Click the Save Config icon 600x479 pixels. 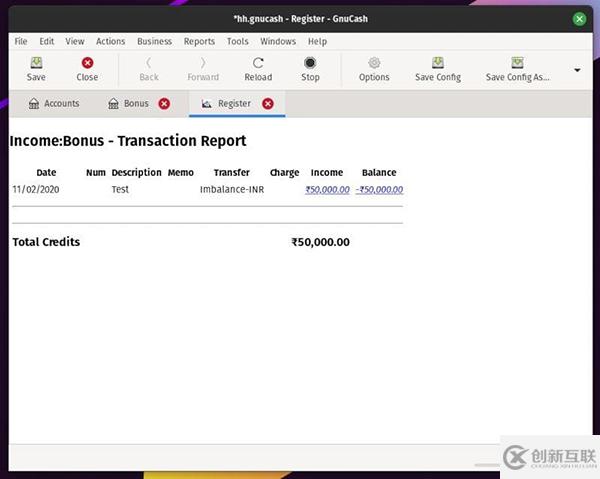point(438,63)
